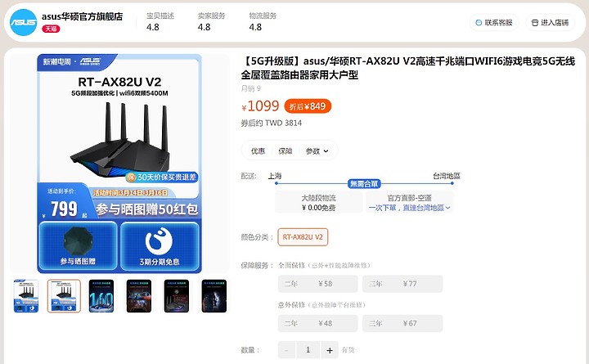The height and width of the screenshot is (364, 589).
Task: Click the 折后¥849 discount price badge
Action: [x=308, y=106]
